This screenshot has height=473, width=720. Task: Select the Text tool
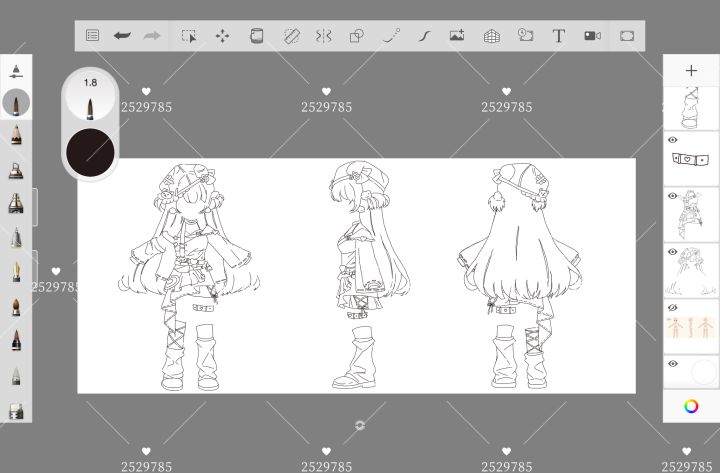[x=559, y=36]
